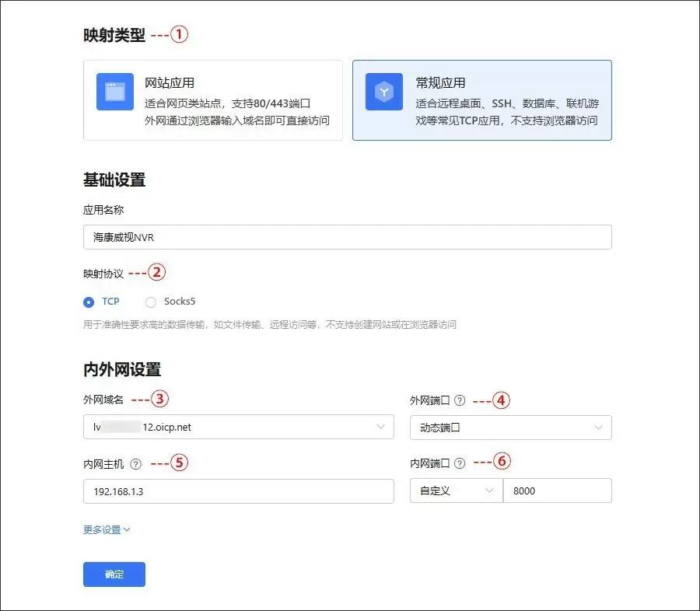
Task: Select the TCP mapping protocol
Action: tap(87, 302)
